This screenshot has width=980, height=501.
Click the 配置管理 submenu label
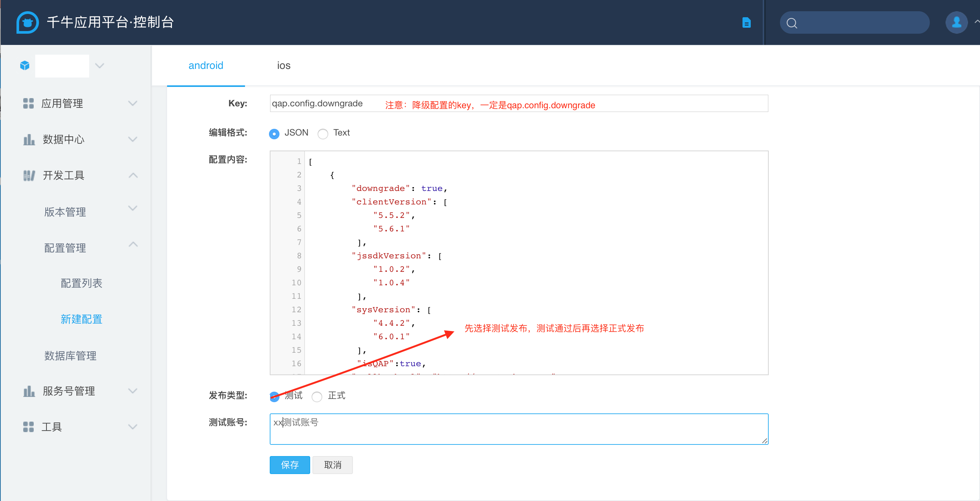coord(65,248)
